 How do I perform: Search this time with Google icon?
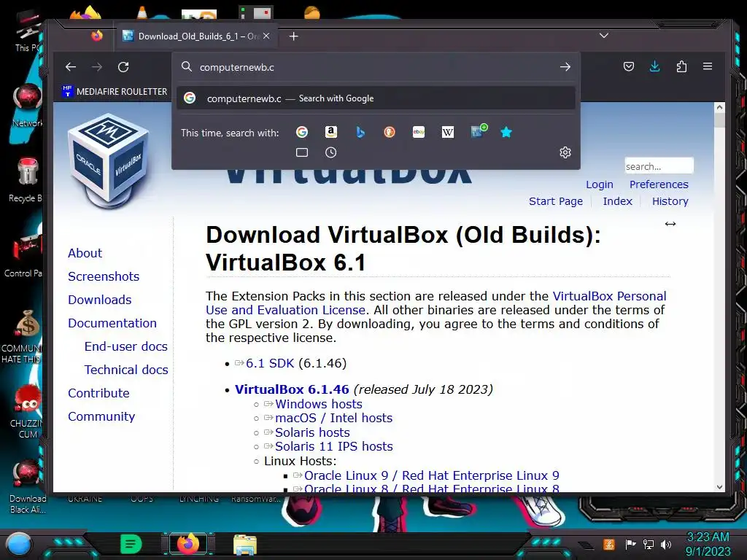pos(302,132)
